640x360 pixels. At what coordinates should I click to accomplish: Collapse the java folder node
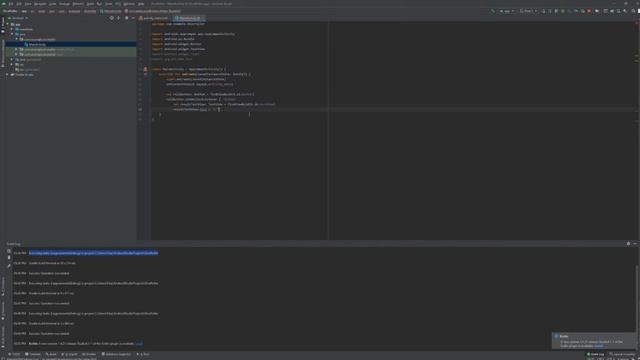click(x=12, y=34)
